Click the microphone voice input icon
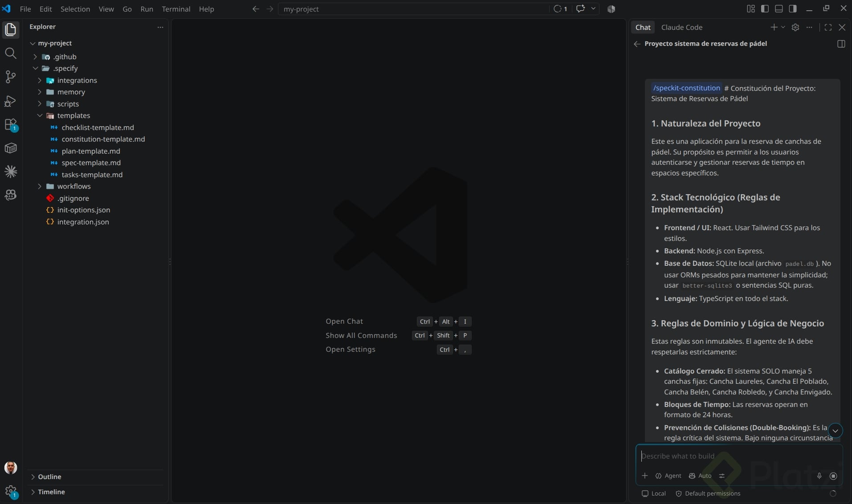 click(819, 476)
